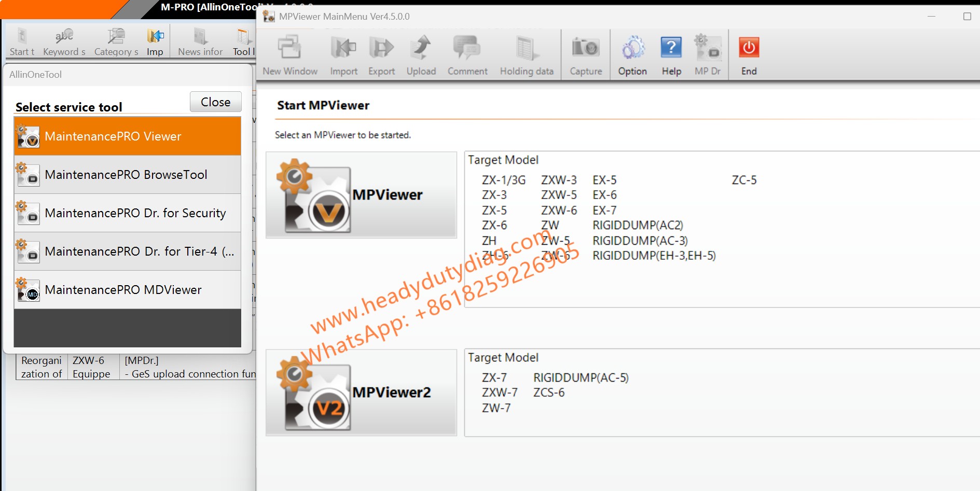Select MaintenancePRO BrowseTool entry
This screenshot has height=491, width=980.
128,175
